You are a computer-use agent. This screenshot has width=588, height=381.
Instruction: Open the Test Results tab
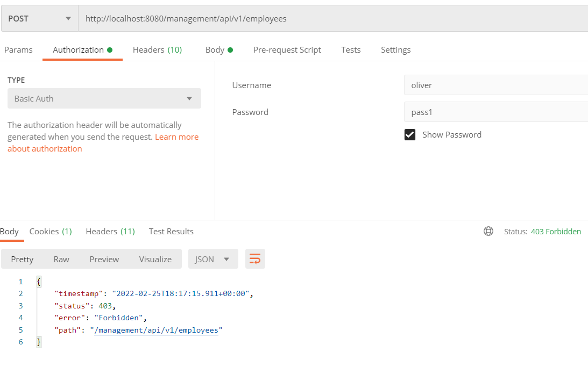point(171,232)
